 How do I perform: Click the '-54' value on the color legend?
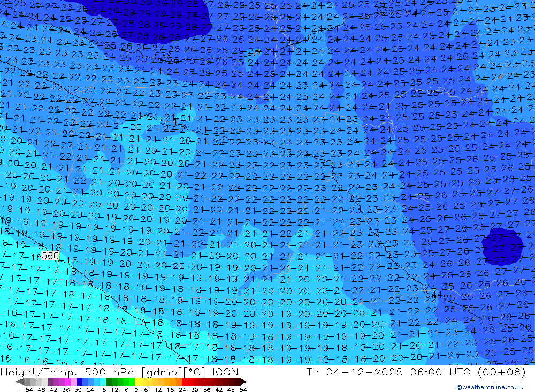[27, 390]
